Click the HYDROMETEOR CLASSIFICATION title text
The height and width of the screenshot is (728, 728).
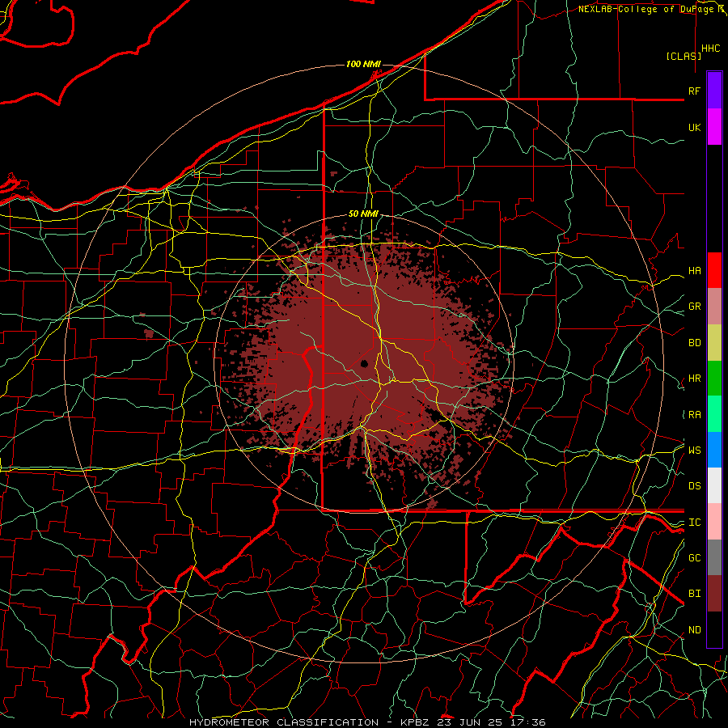pos(284,722)
